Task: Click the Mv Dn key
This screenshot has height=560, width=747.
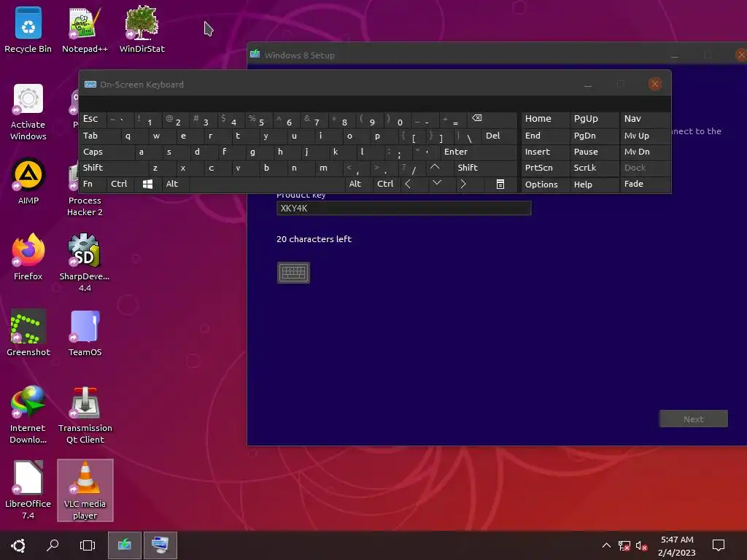Action: coord(645,152)
